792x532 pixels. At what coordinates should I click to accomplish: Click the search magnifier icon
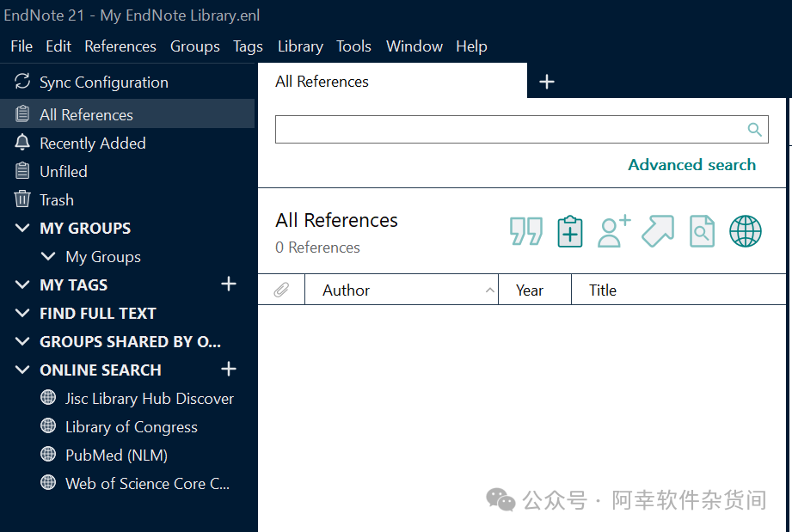point(755,130)
